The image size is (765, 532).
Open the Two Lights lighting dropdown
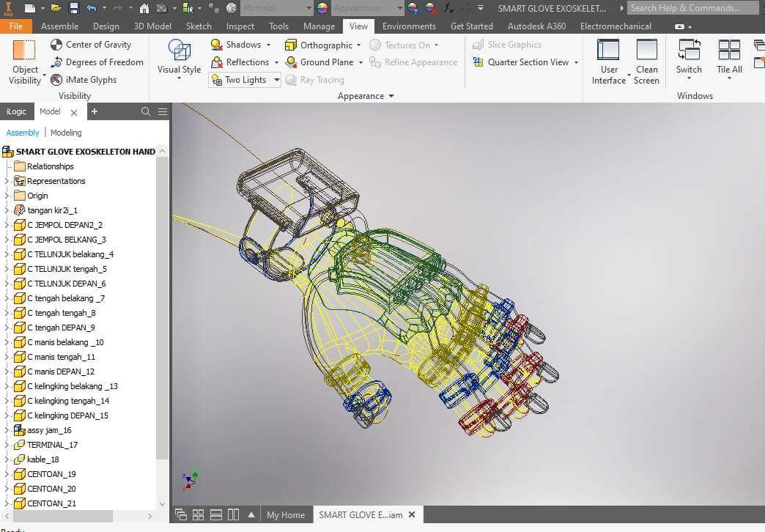point(276,80)
